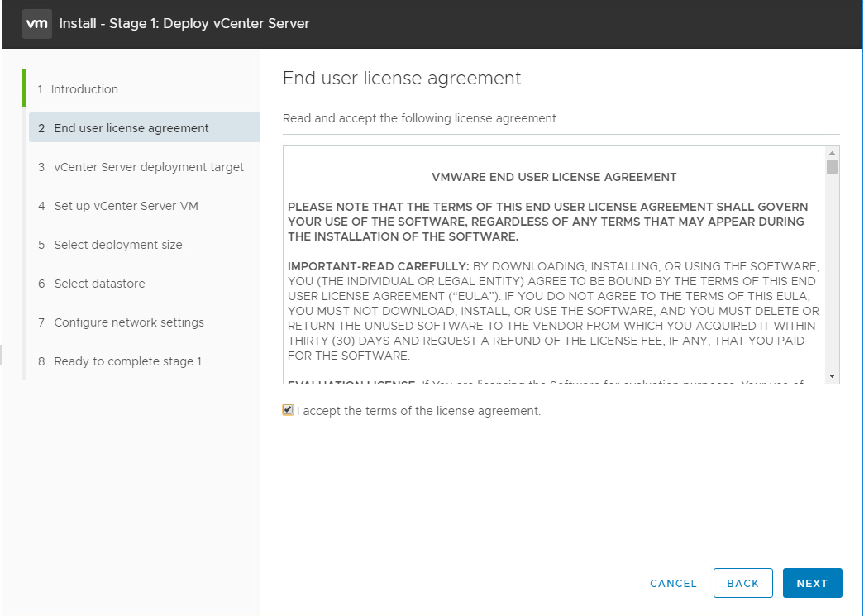Click the VMware vm logo icon
Screen dimensions: 864x616
tap(36, 23)
